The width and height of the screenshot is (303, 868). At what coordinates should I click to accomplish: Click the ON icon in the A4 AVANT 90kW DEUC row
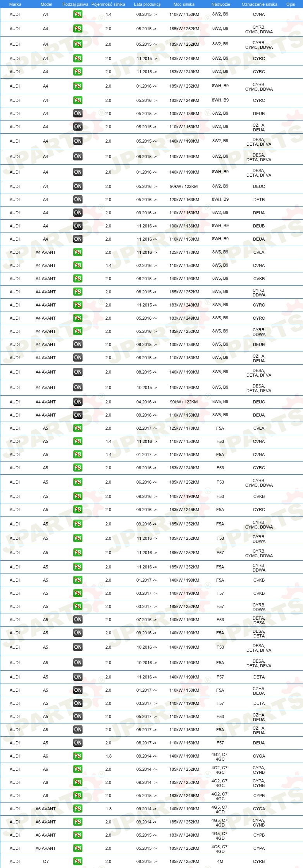(x=77, y=402)
